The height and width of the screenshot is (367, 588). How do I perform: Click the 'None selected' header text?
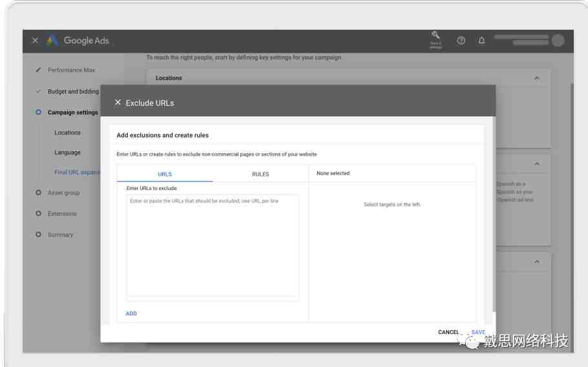click(333, 173)
